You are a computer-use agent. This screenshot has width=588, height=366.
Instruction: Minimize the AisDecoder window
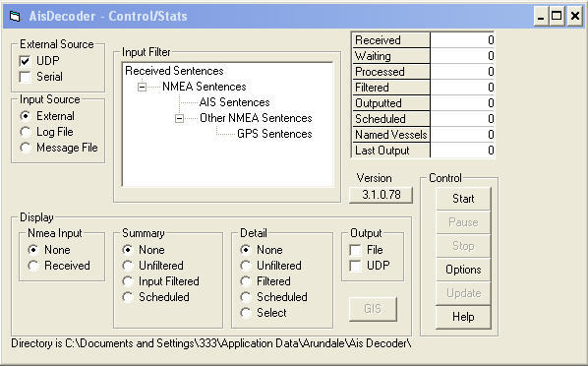541,17
